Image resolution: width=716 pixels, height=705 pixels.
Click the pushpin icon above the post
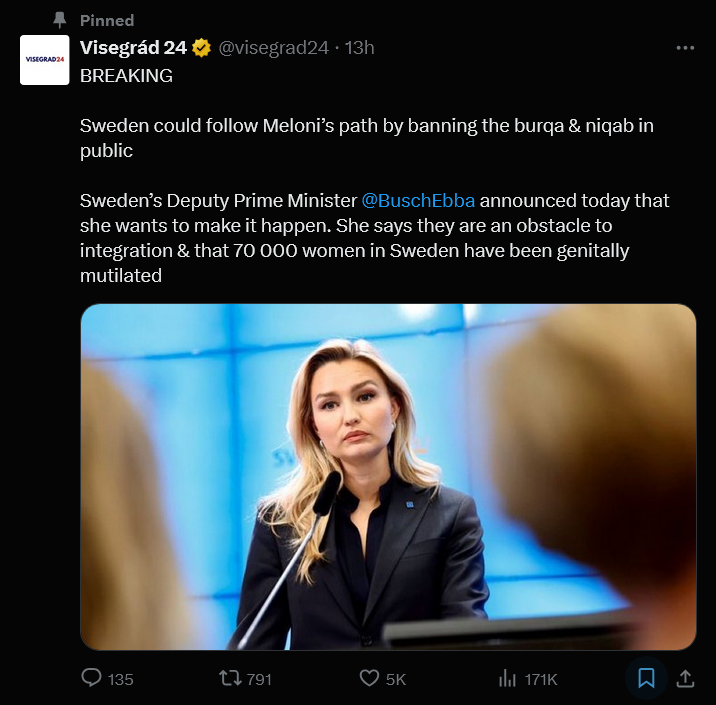60,19
